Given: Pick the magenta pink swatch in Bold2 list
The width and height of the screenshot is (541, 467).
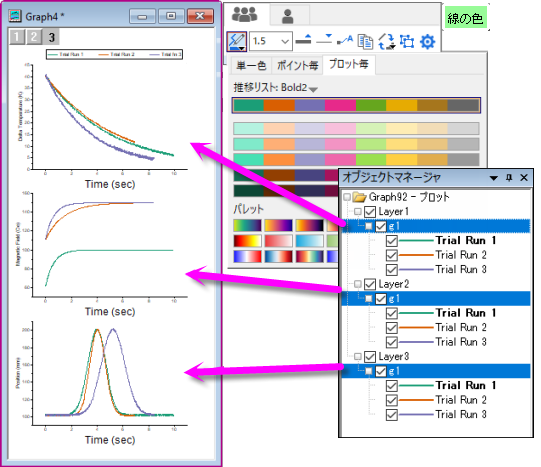Looking at the screenshot, I should click(341, 105).
